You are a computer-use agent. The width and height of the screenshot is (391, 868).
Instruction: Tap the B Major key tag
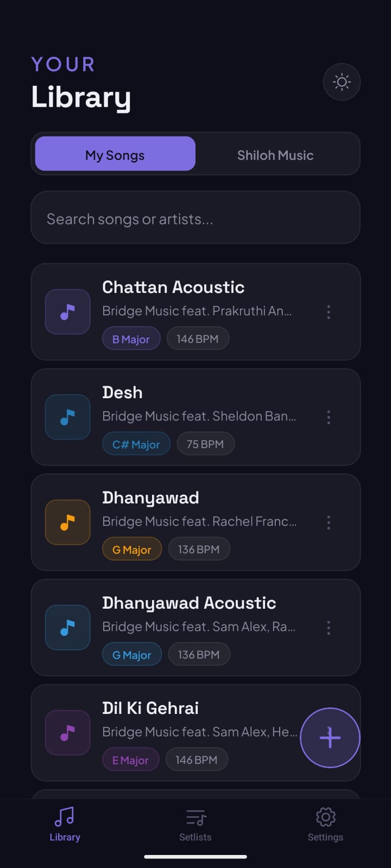tap(131, 339)
